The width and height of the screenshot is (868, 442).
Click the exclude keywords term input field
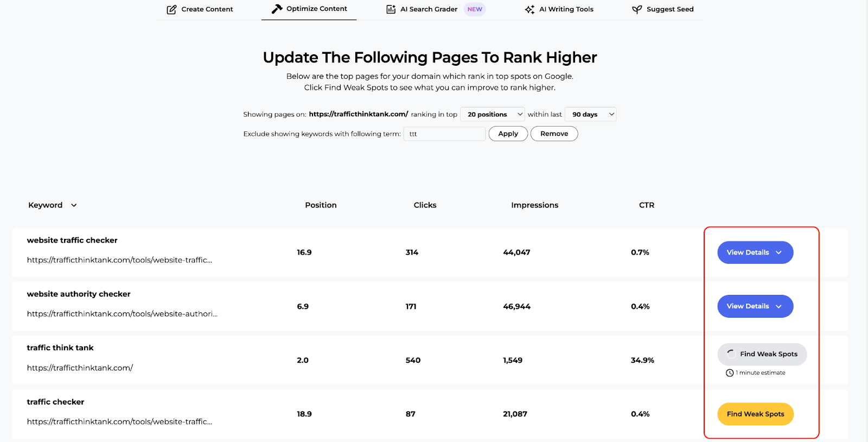444,134
